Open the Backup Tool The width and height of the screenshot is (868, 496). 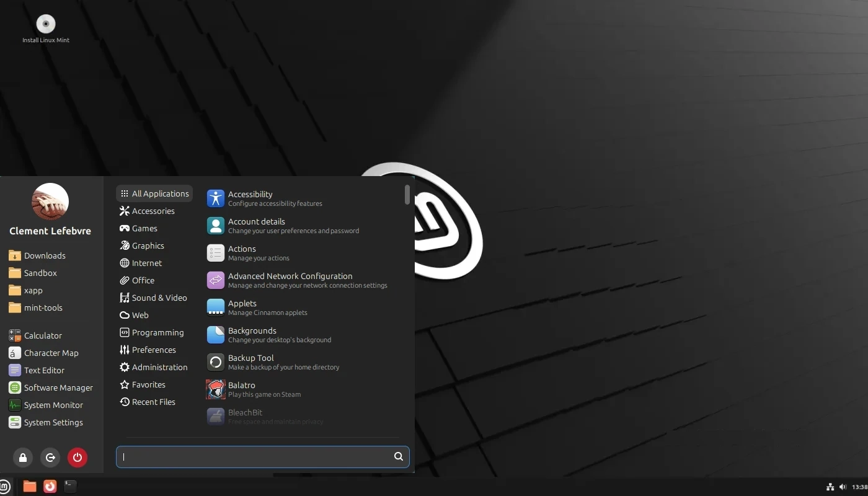coord(250,361)
